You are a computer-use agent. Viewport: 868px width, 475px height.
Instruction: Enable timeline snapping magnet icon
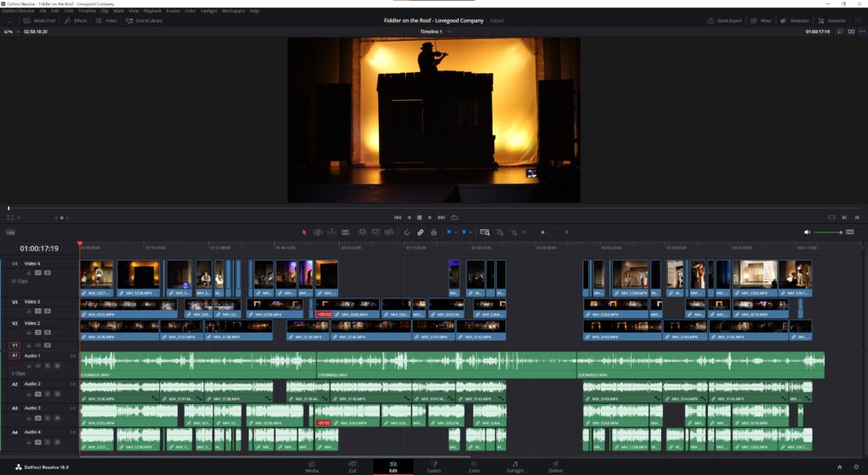pyautogui.click(x=407, y=232)
